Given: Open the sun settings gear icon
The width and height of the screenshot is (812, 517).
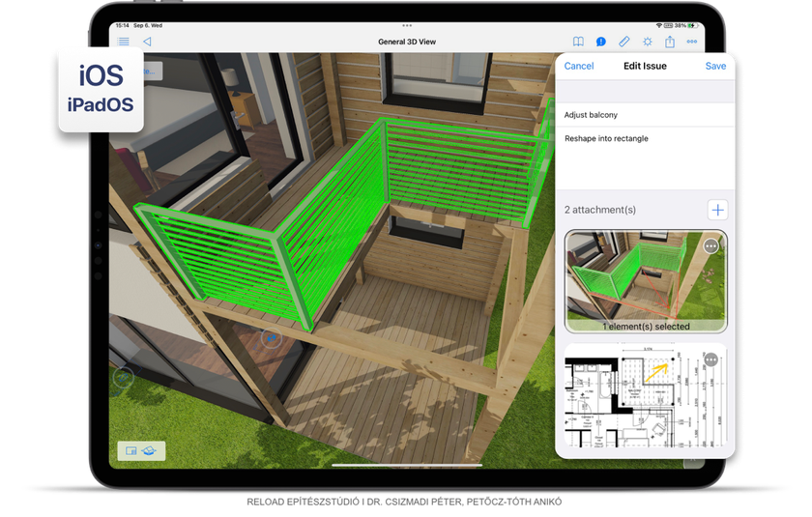Looking at the screenshot, I should click(x=648, y=42).
